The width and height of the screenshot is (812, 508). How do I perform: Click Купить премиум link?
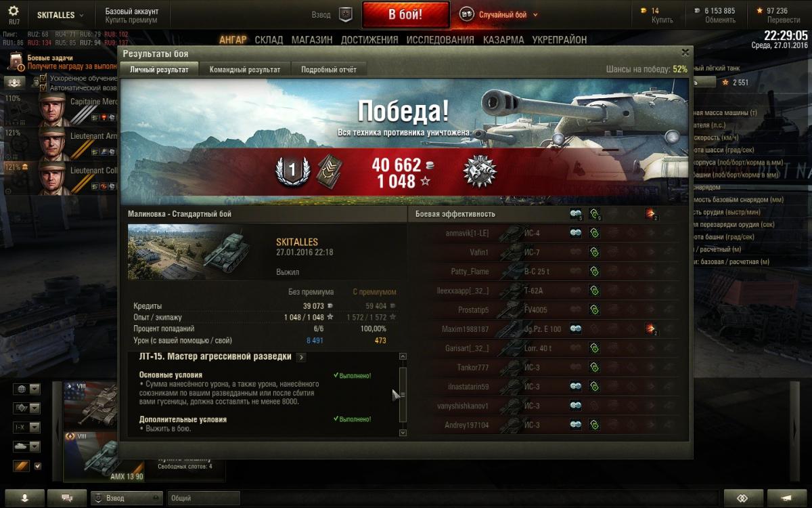[131, 20]
